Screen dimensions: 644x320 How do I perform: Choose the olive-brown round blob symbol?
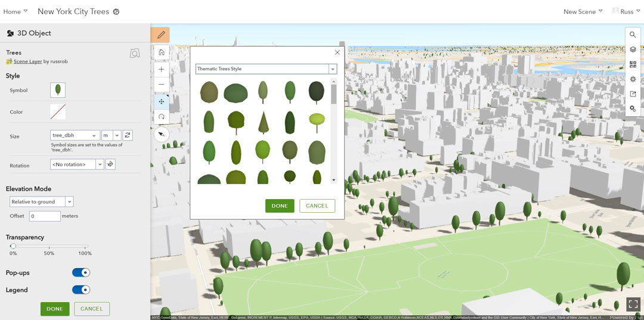pos(209,92)
